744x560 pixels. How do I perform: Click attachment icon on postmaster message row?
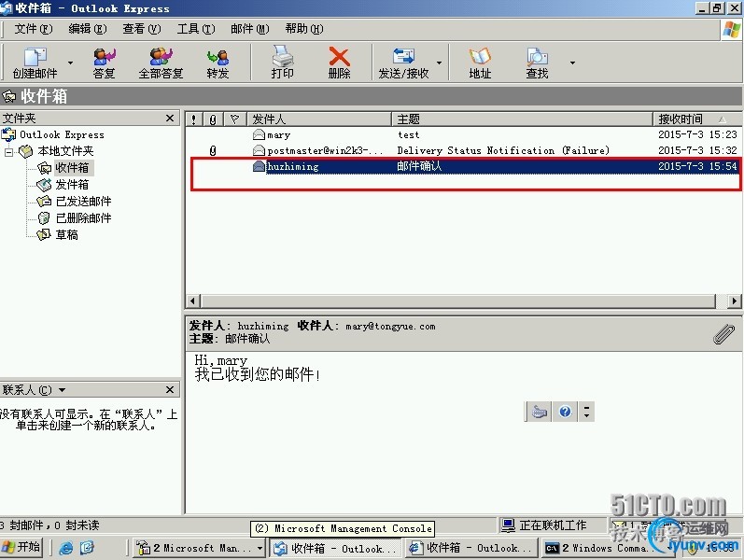[213, 151]
